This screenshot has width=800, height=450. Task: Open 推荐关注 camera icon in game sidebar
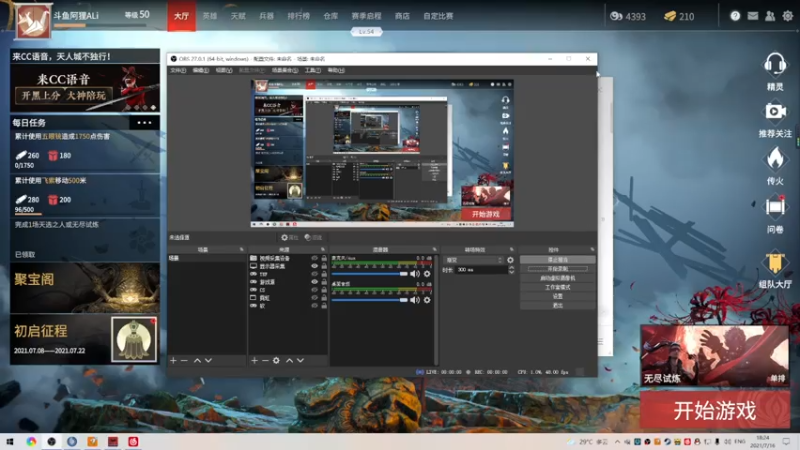(x=774, y=111)
